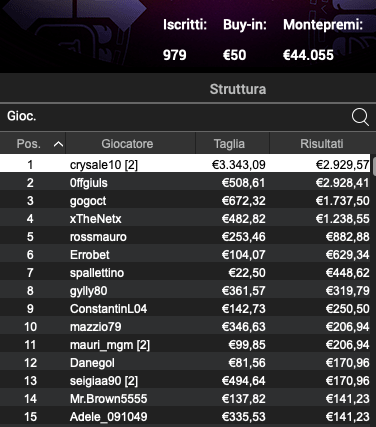This screenshot has height=427, width=376.
Task: Pick the Errobet entry
Action: tap(185, 255)
